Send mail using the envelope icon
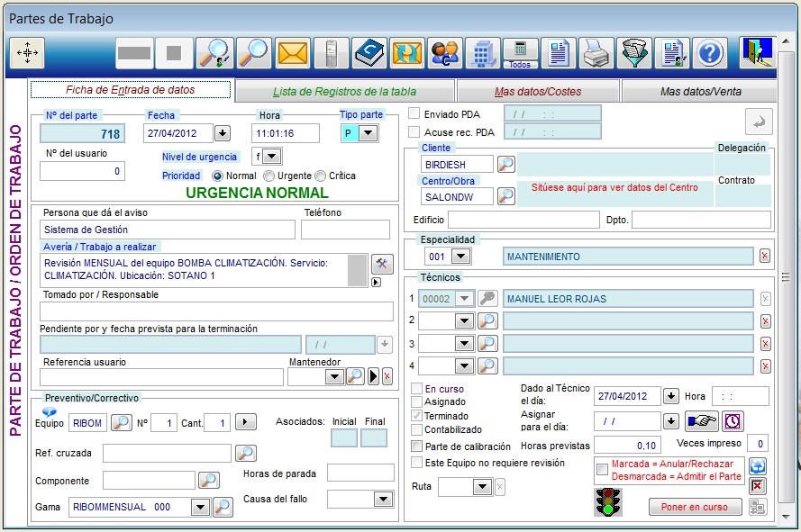 pos(293,52)
